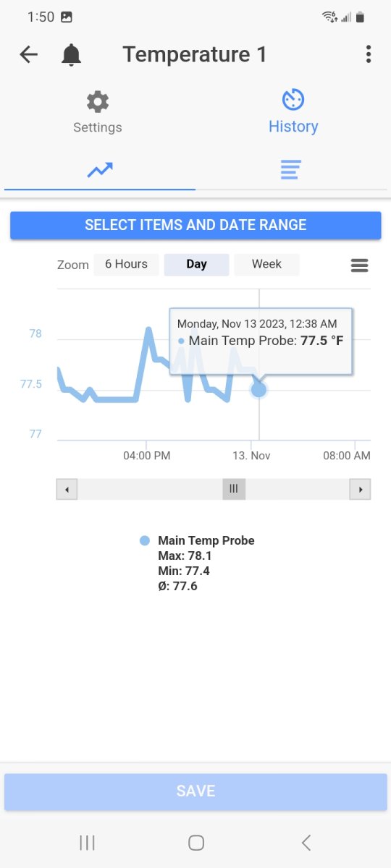
Task: Click Select Items and Date Range button
Action: click(195, 225)
